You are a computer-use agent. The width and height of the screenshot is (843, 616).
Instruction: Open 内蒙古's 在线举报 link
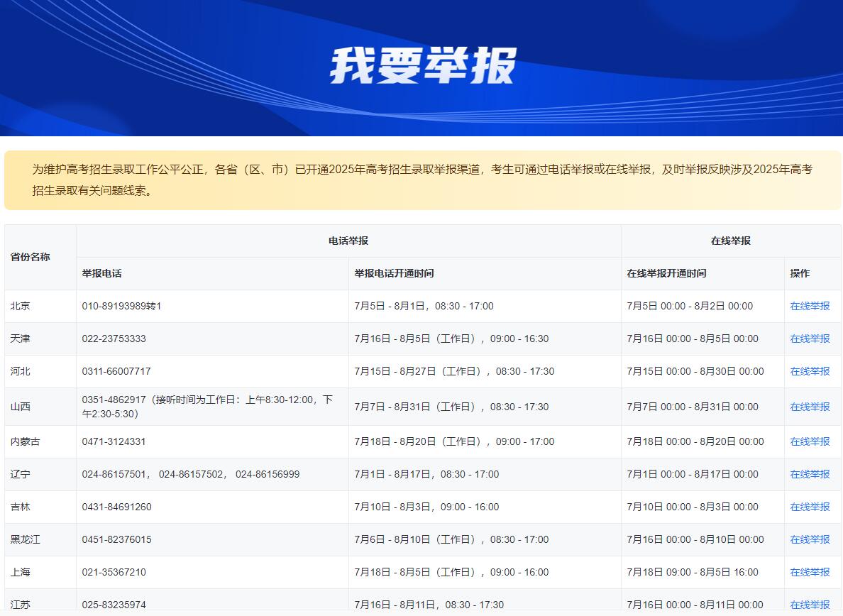pyautogui.click(x=810, y=441)
